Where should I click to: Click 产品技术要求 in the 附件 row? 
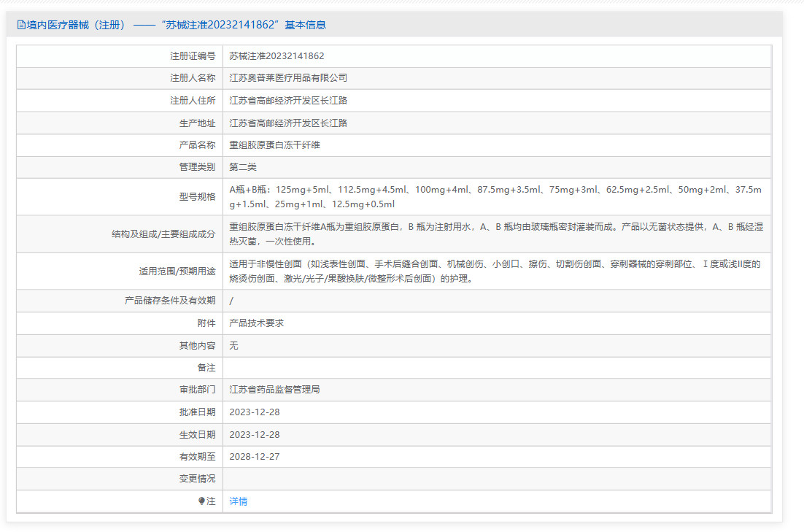pyautogui.click(x=256, y=323)
